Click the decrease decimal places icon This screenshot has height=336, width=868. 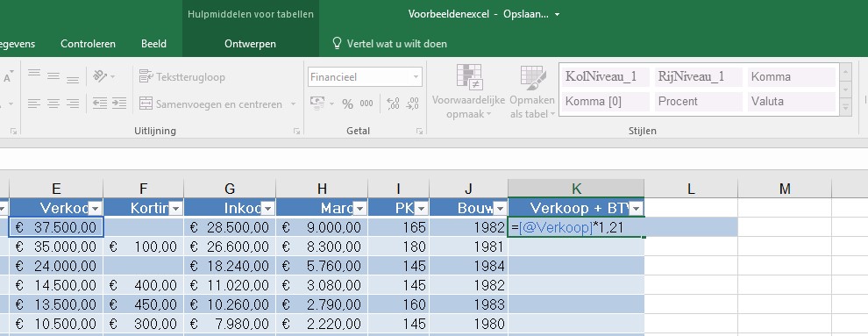pyautogui.click(x=412, y=104)
